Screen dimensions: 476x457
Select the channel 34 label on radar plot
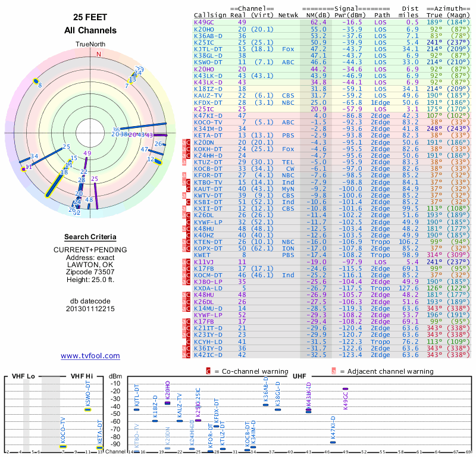35,156
